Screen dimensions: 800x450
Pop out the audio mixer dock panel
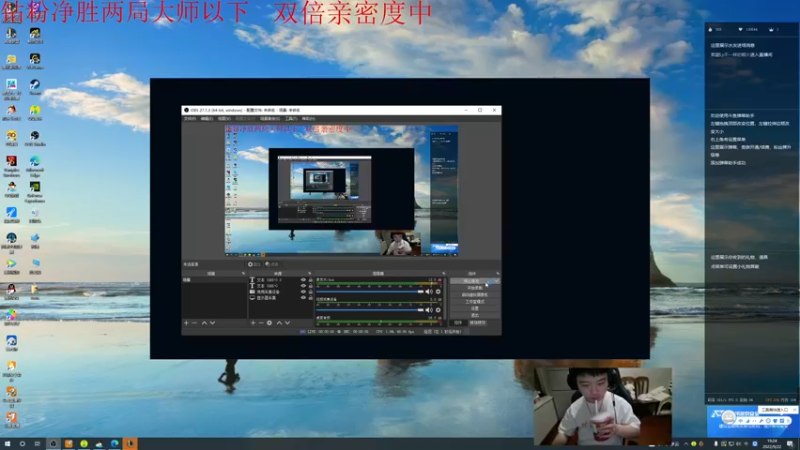tap(444, 273)
